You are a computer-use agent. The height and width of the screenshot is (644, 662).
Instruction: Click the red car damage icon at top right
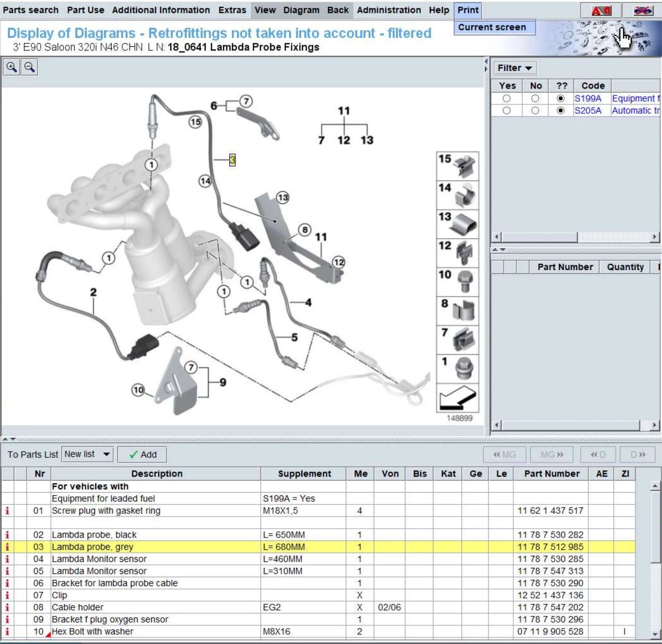601,11
